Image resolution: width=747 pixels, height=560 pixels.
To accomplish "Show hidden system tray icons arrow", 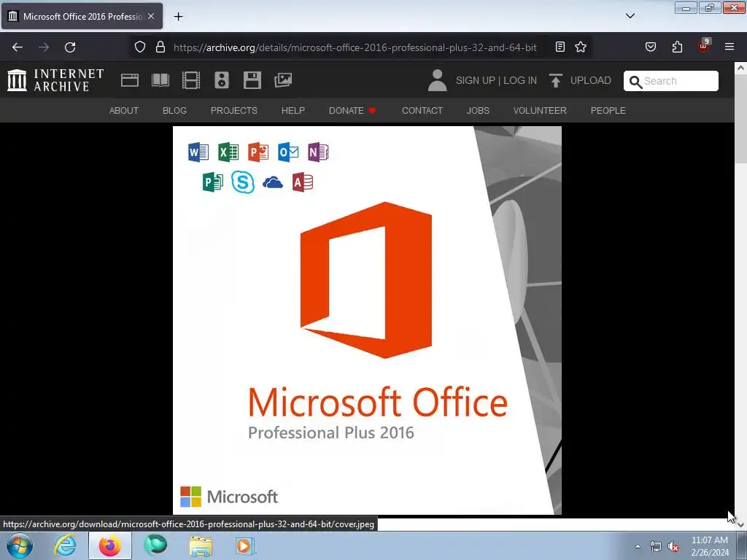I will coord(638,546).
